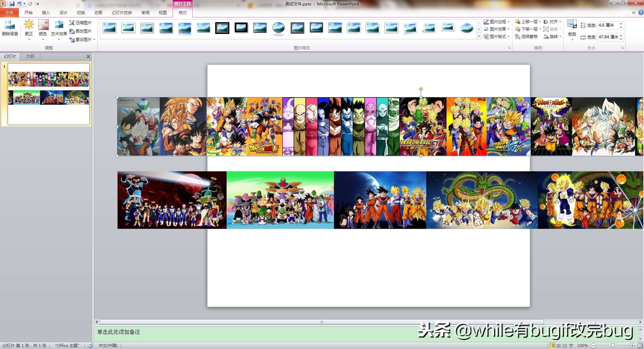644x349 pixels.
Task: Open the 图片边框 (Picture Border) dropdown
Action: (x=496, y=22)
